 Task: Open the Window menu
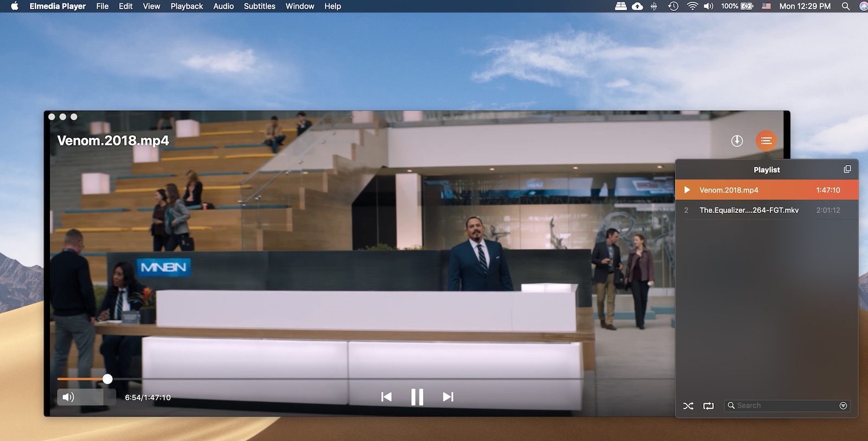pyautogui.click(x=299, y=6)
